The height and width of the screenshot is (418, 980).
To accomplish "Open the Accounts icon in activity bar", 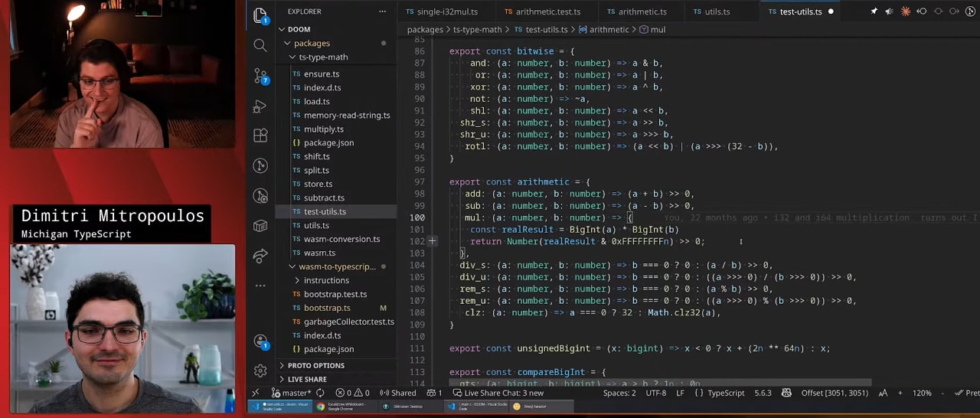I will (x=260, y=341).
